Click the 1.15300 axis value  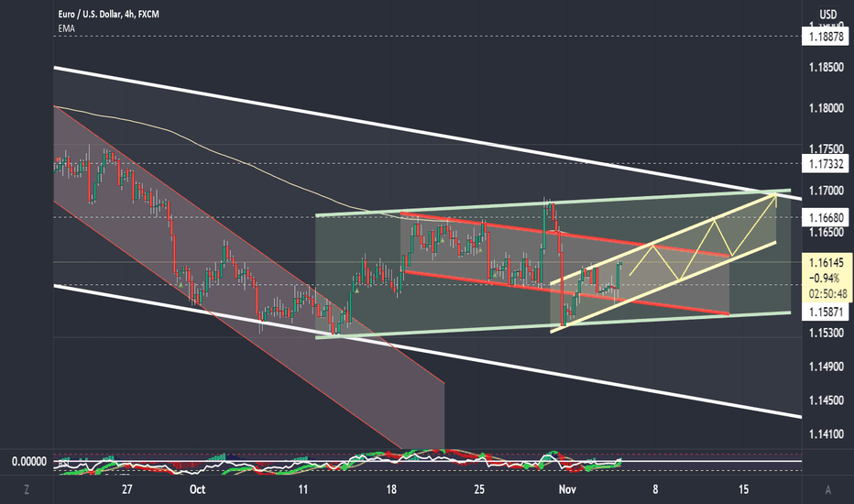pyautogui.click(x=826, y=333)
